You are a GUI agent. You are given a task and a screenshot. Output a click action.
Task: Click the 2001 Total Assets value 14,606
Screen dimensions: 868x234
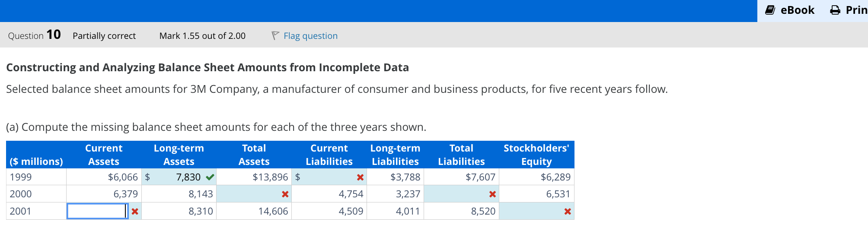click(273, 211)
